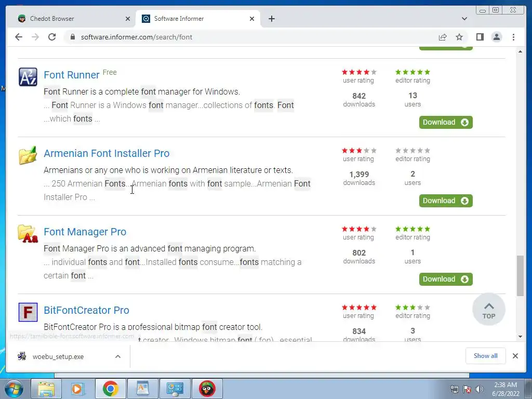Open the Windows Start menu
The width and height of the screenshot is (532, 399).
(14, 389)
